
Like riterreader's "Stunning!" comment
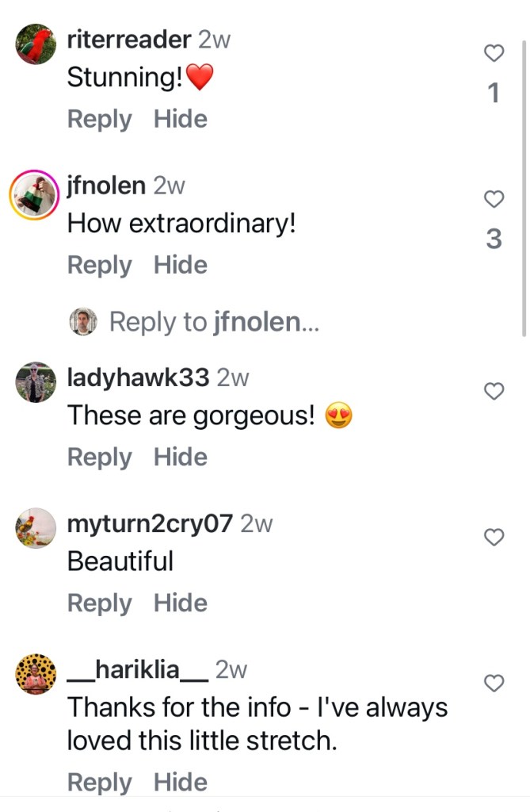click(x=494, y=54)
